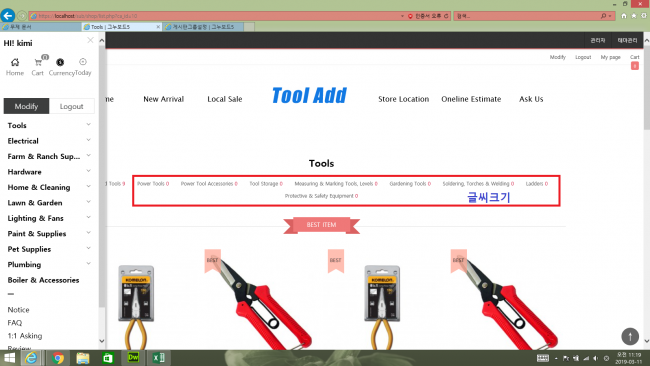
Task: Click the browser address bar
Action: tap(216, 16)
